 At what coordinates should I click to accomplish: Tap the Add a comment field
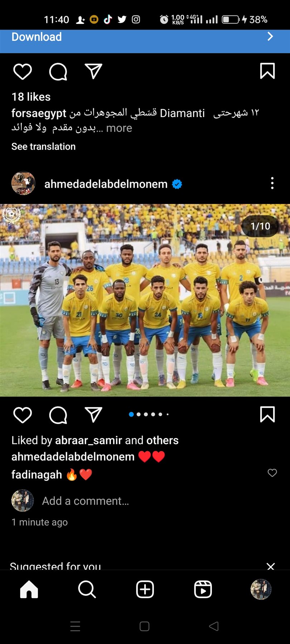pos(86,501)
